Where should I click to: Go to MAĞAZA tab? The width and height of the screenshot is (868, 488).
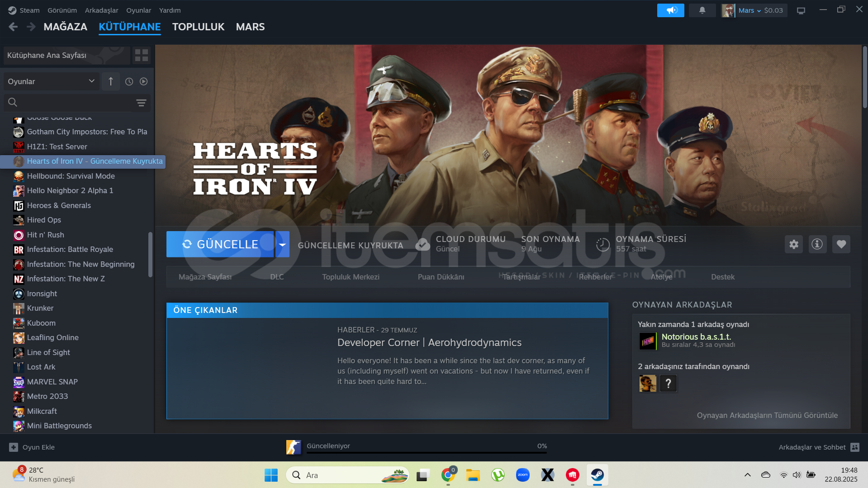point(66,27)
